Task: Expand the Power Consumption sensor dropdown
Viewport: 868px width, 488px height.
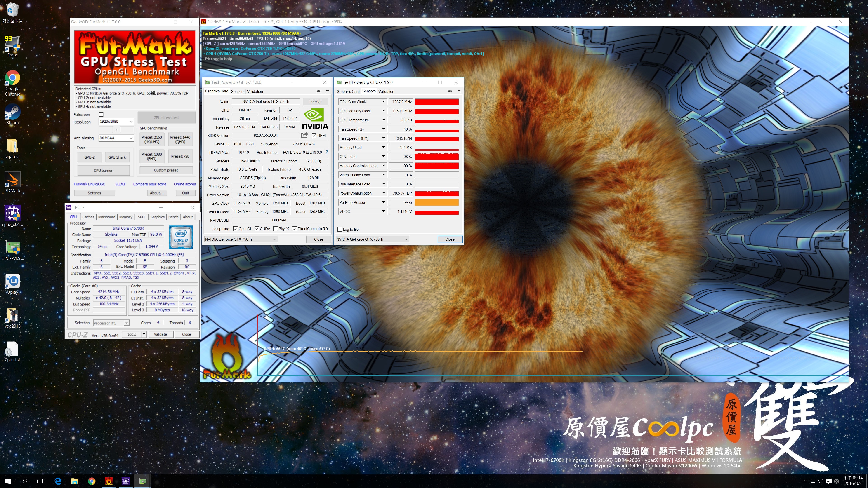Action: [383, 193]
